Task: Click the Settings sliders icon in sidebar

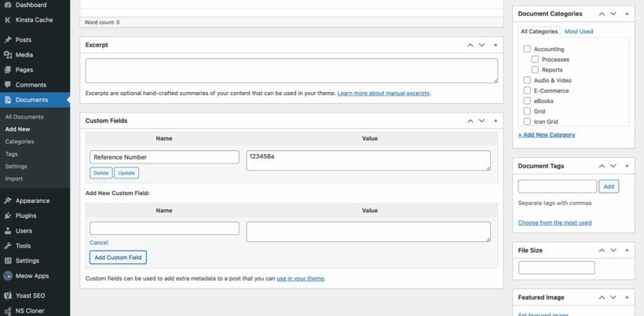Action: coord(7,261)
